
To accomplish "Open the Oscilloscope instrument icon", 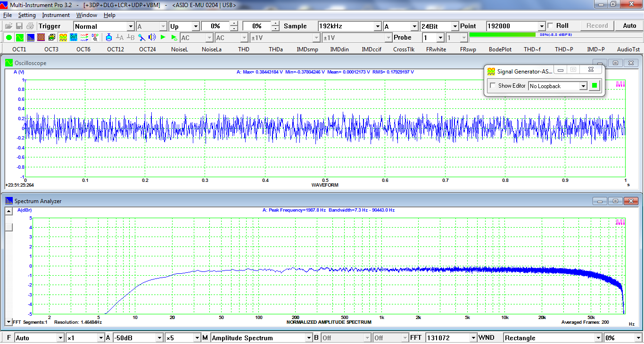I will [x=19, y=37].
